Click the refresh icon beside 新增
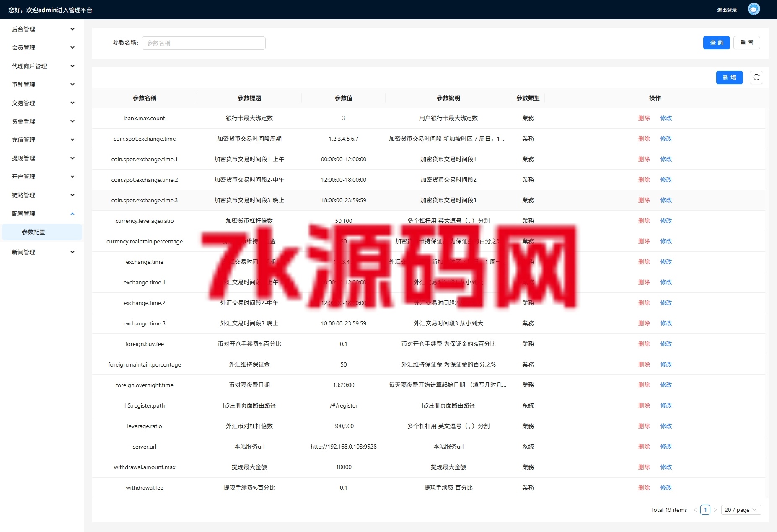 pos(756,77)
